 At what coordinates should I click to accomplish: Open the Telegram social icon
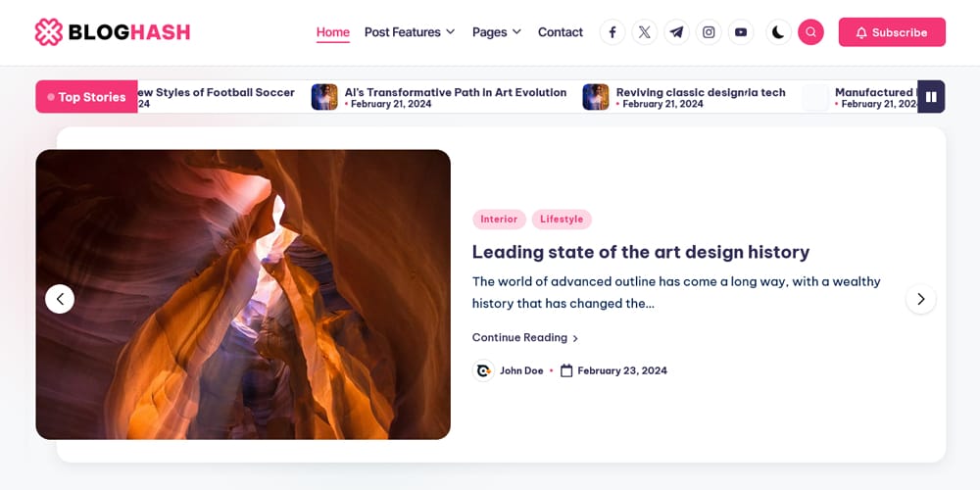point(676,32)
